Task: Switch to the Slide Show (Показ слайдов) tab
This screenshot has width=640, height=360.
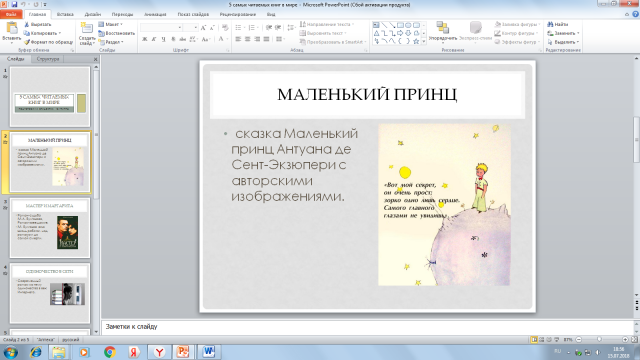Action: tap(193, 14)
